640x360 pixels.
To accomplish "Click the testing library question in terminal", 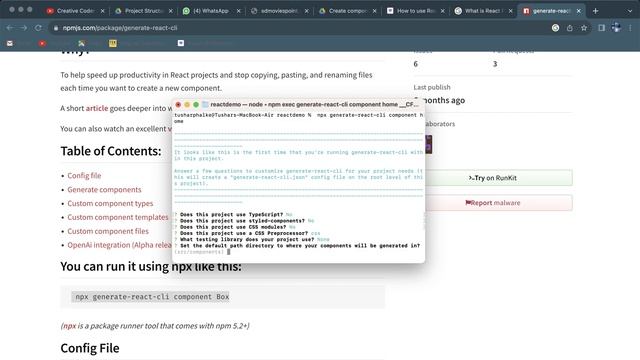I will pyautogui.click(x=251, y=239).
